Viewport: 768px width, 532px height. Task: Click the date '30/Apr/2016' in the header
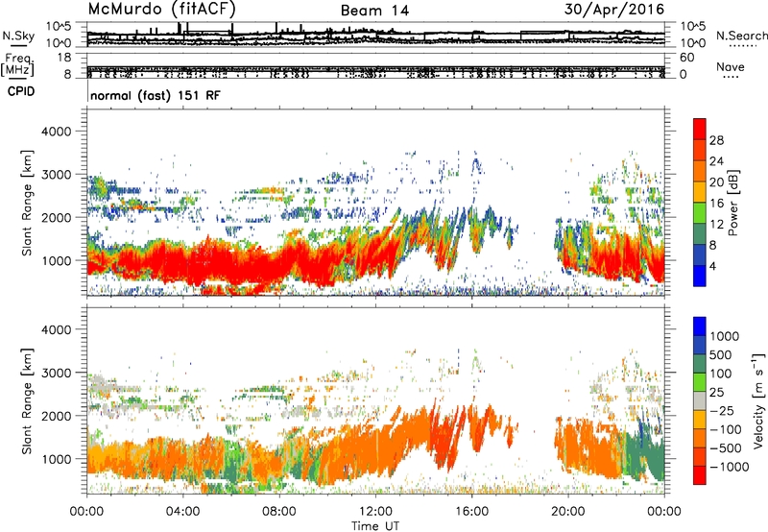(614, 10)
